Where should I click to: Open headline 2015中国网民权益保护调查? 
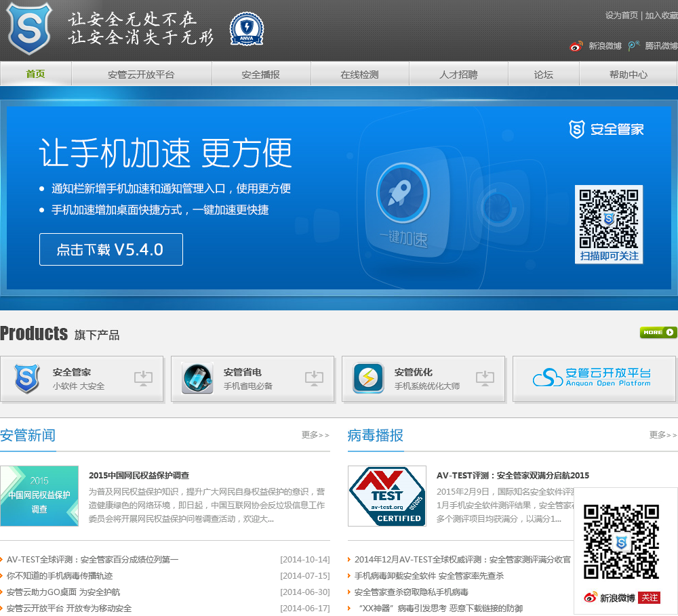coord(139,476)
